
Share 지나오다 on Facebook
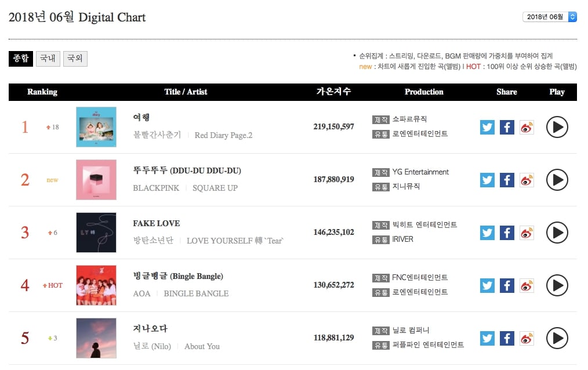(507, 338)
